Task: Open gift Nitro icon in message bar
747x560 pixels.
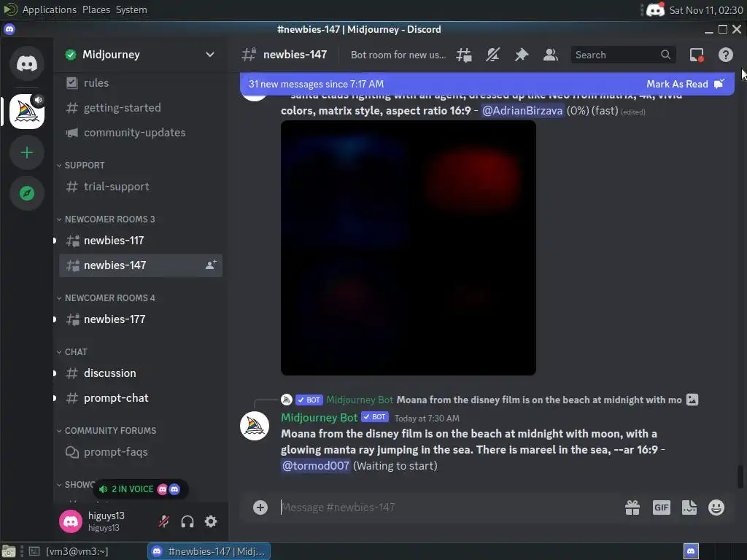Action: pyautogui.click(x=632, y=507)
